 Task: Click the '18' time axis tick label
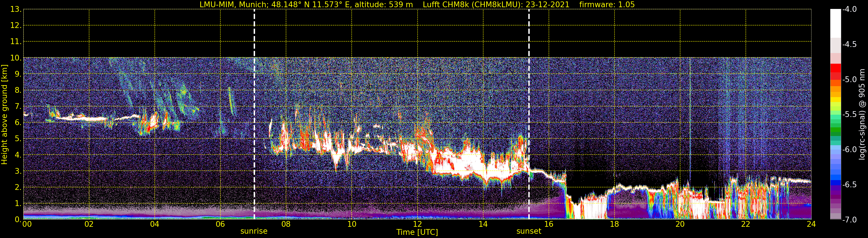615,224
